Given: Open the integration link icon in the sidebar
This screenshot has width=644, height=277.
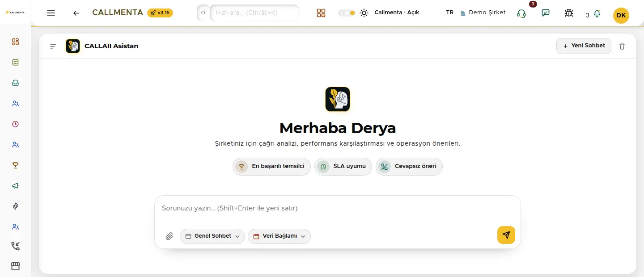Looking at the screenshot, I should tap(16, 206).
